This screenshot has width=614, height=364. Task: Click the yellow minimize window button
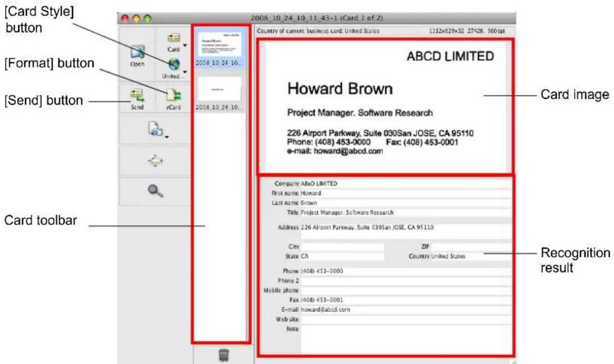coord(136,18)
